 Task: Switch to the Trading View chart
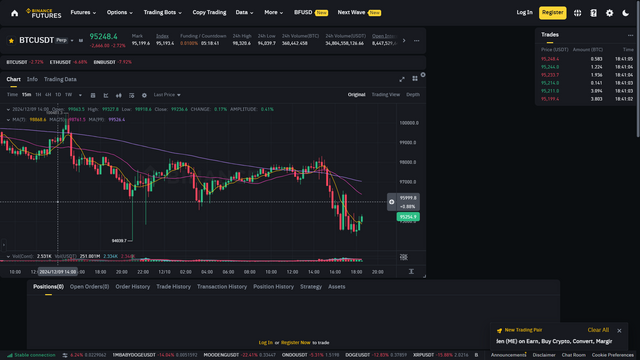point(386,95)
